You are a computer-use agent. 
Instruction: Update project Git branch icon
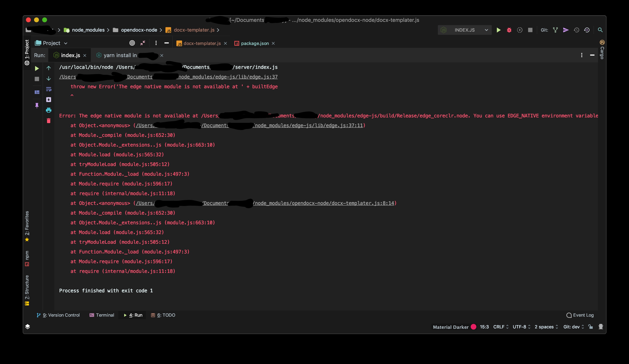[x=555, y=30]
